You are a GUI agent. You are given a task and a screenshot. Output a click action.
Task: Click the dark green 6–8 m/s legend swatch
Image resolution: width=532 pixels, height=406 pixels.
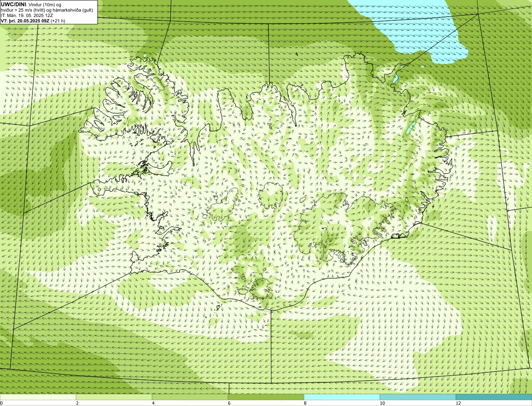pos(266,397)
